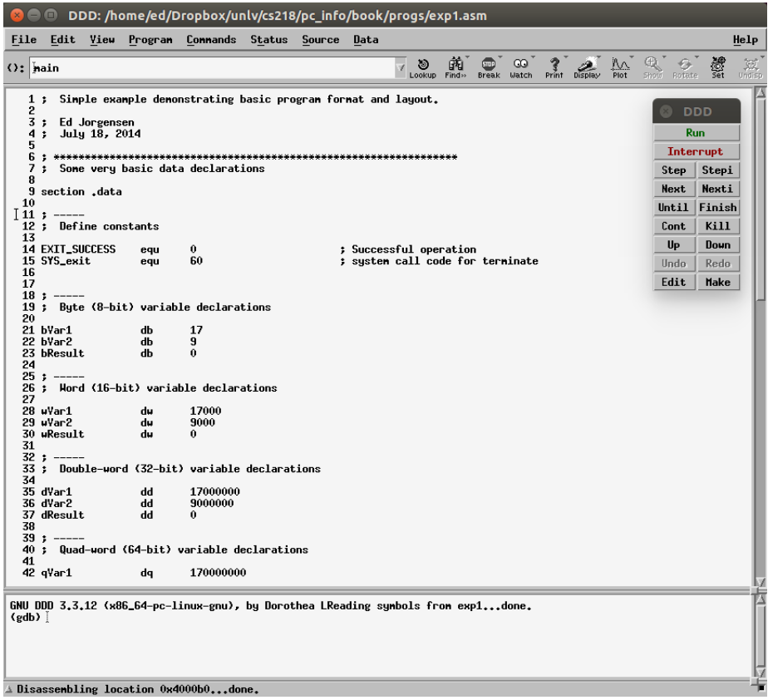Open the Program menu
The height and width of the screenshot is (700, 768).
pyautogui.click(x=150, y=40)
